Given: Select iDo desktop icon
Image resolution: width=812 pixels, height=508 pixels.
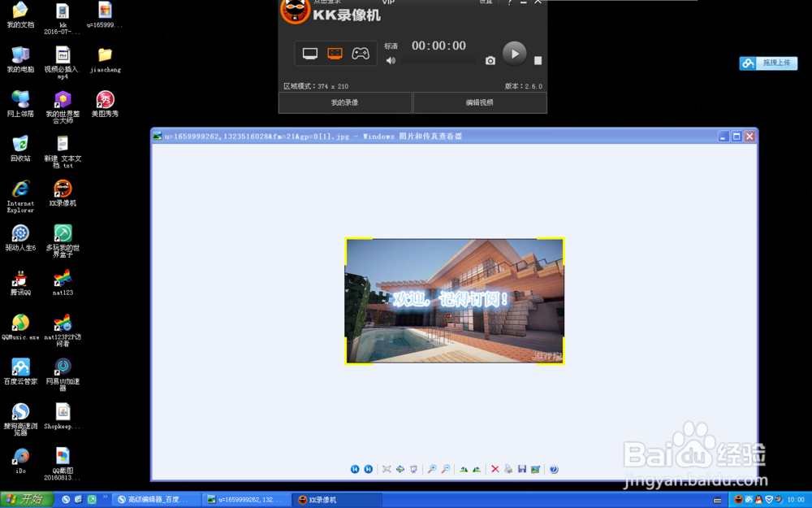Looking at the screenshot, I should (x=20, y=460).
